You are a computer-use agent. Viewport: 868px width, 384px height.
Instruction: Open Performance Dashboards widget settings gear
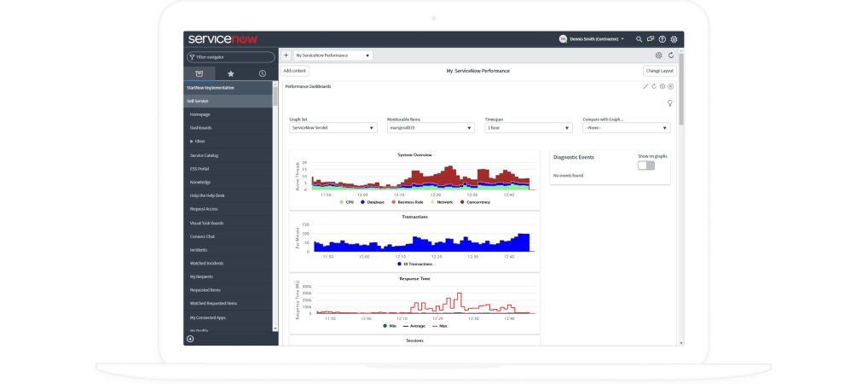(x=662, y=86)
